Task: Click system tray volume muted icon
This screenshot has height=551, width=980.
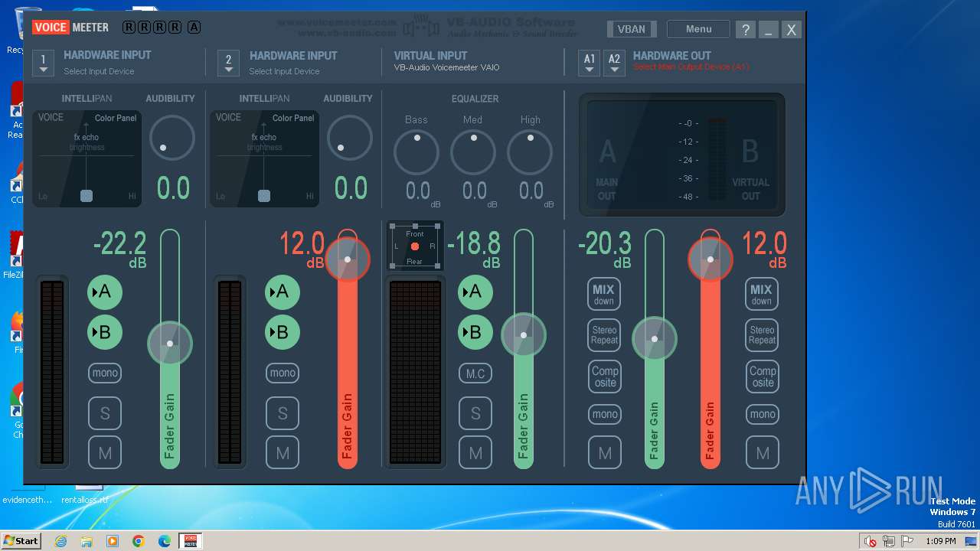Action: click(x=871, y=541)
